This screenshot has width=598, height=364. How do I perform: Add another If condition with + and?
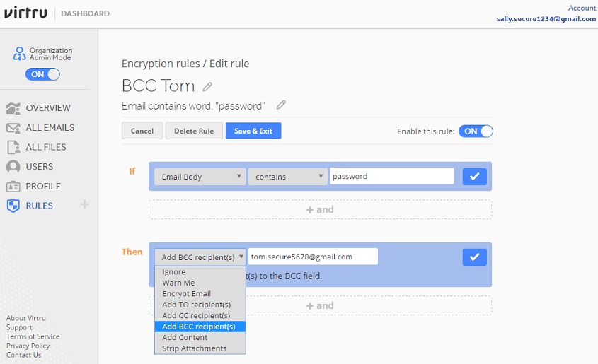(320, 209)
